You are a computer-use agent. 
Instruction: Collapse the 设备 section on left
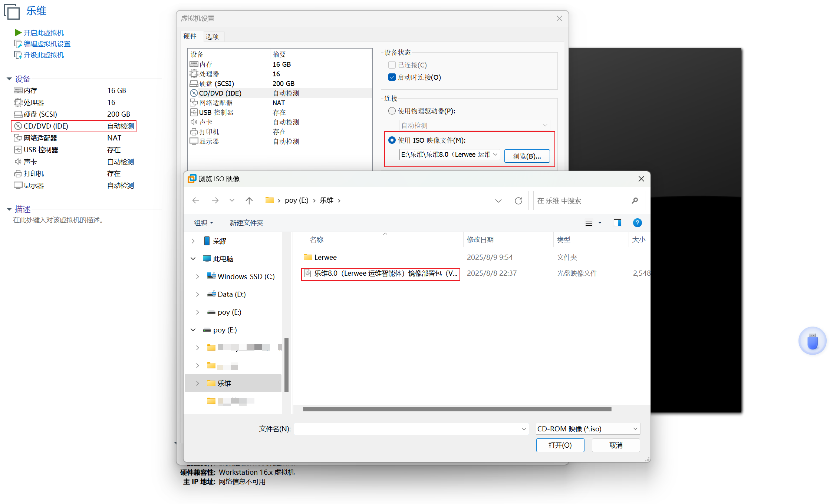(x=9, y=79)
